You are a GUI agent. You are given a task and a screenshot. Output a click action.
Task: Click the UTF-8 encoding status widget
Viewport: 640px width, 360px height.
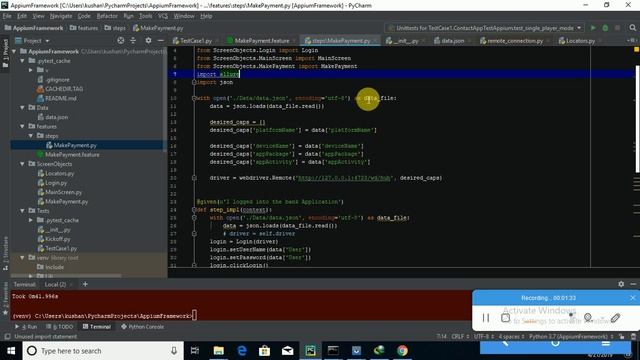(484, 336)
